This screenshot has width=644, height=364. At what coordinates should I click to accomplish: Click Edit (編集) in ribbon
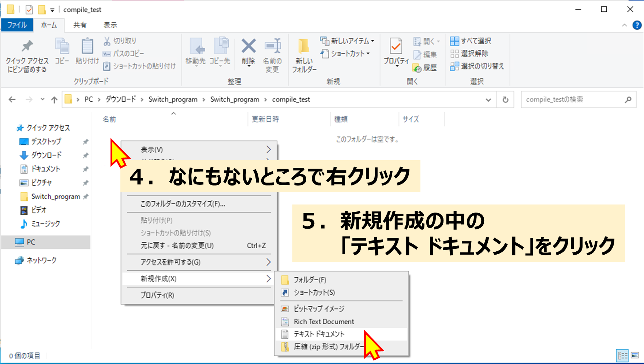[x=425, y=55]
